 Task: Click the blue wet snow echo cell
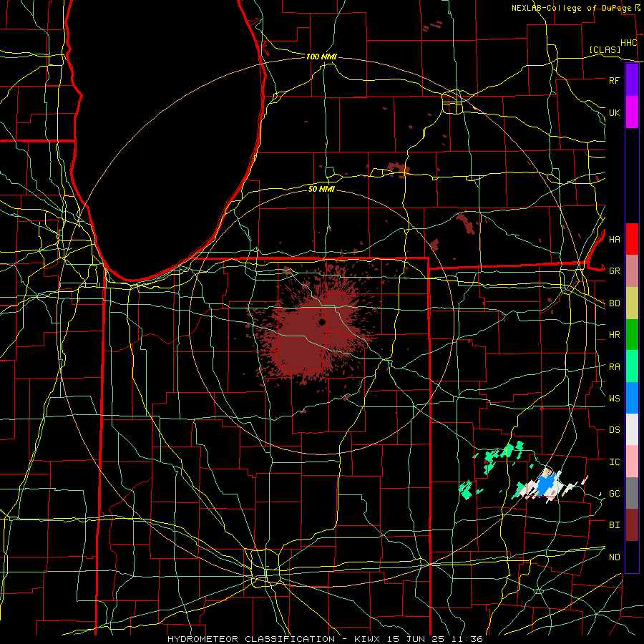coord(547,485)
